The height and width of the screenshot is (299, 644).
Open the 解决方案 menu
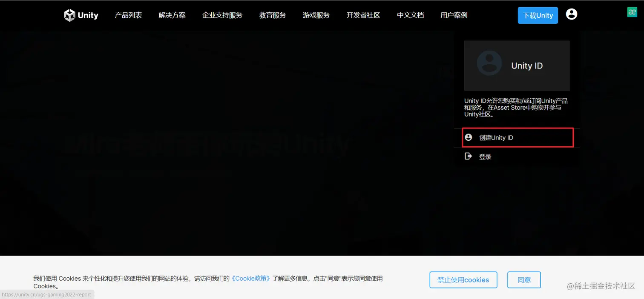point(172,15)
